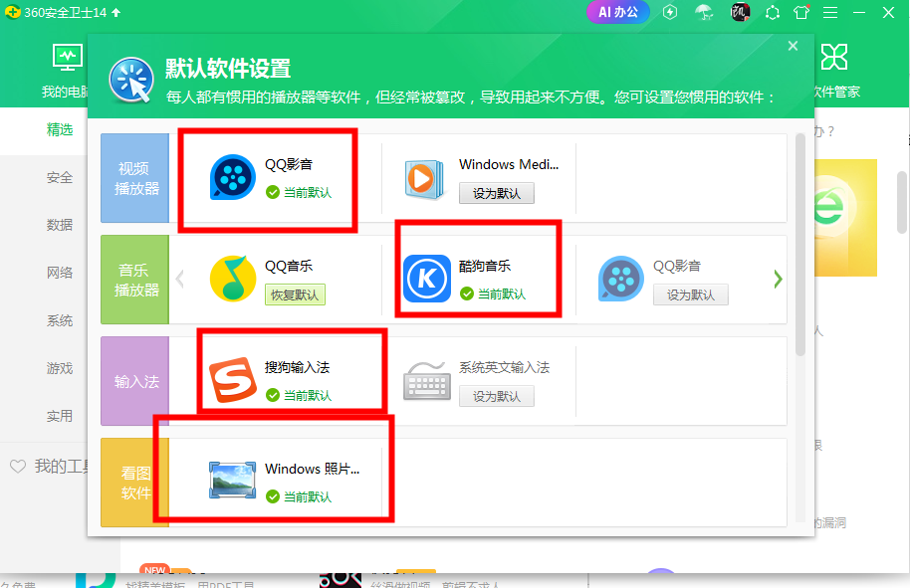Viewport: 910px width, 588px height.
Task: Open the lightning shield icon in title bar
Action: coord(670,12)
